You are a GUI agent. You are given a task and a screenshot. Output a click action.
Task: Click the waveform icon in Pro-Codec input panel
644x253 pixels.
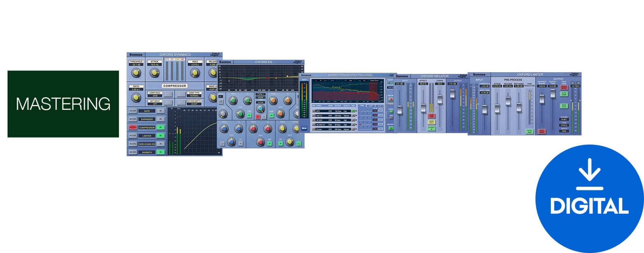tap(304, 128)
